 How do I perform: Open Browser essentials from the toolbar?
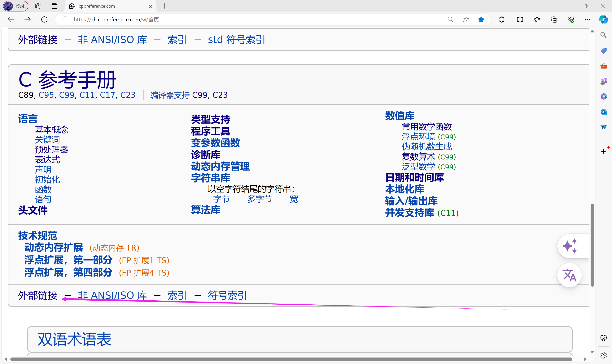[x=571, y=19]
